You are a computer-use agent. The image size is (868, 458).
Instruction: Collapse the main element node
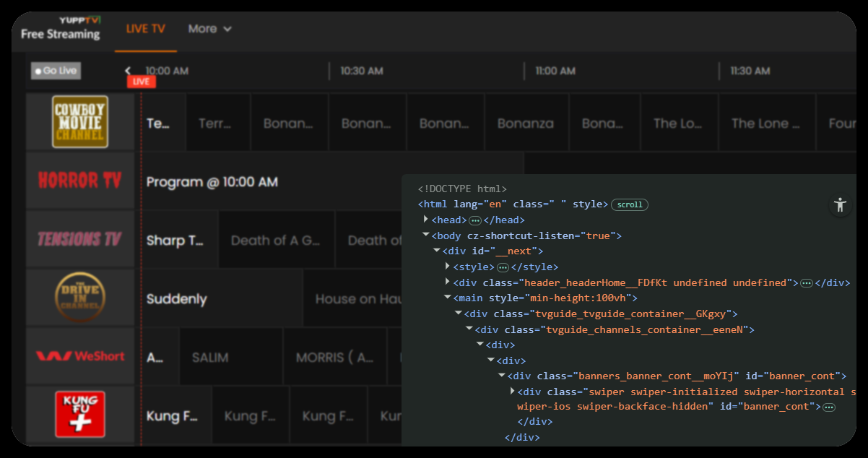coord(448,298)
